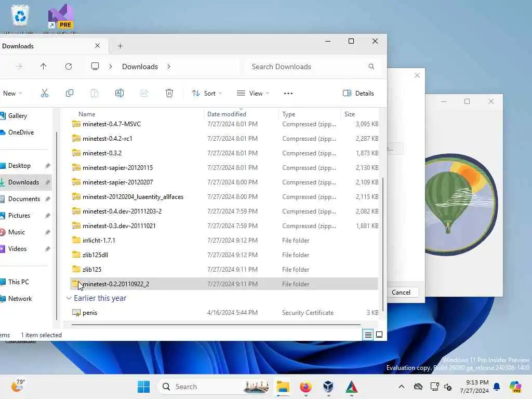Click the notification bell icon
Image resolution: width=532 pixels, height=399 pixels.
[x=497, y=387]
